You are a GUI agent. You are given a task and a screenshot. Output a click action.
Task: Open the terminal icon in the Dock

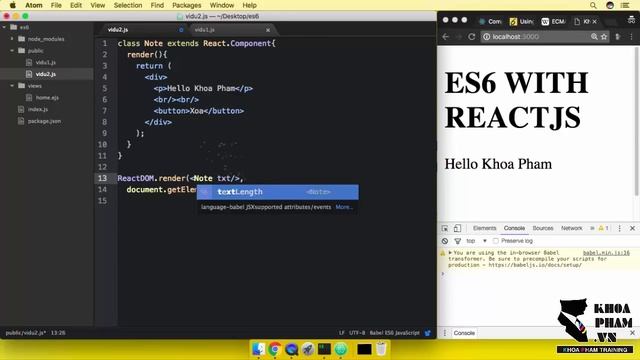[x=324, y=349]
